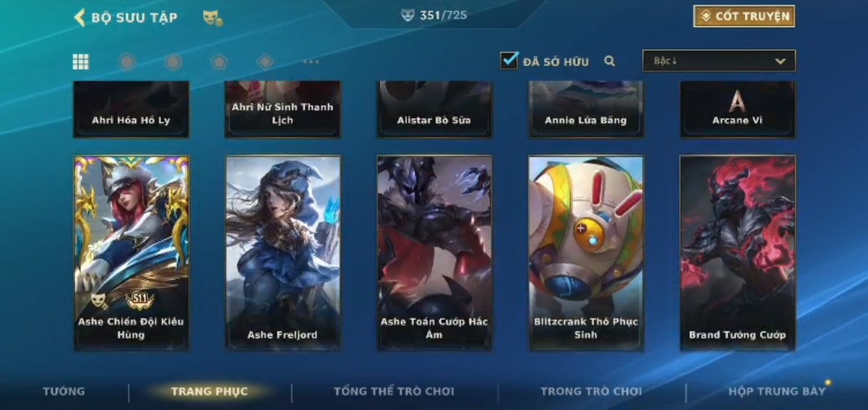Select the hexagon rarity filter icon

[x=173, y=62]
